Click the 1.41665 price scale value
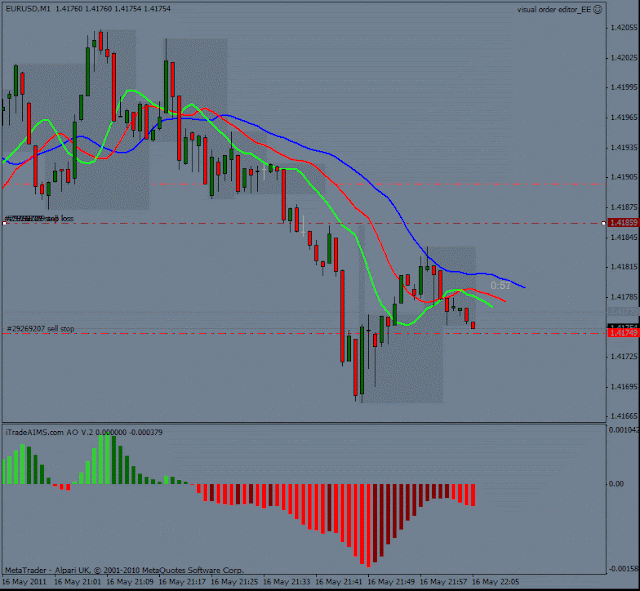 [624, 416]
